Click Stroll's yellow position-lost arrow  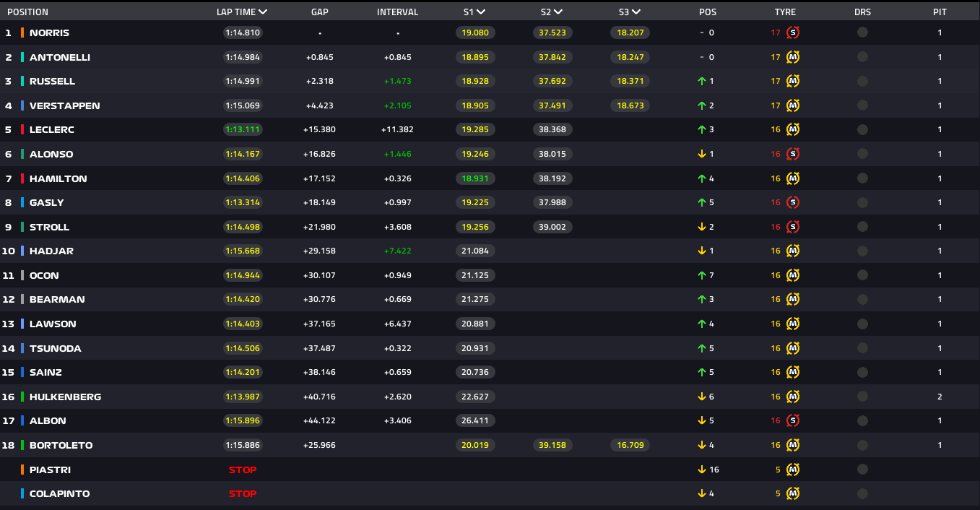coord(701,227)
